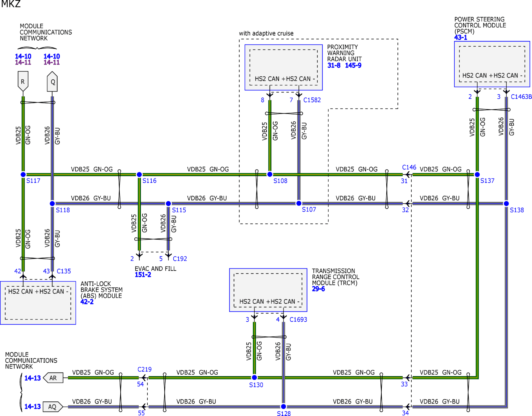This screenshot has height=416, width=532.
Task: Click pin number 5 at C192
Action: [161, 259]
